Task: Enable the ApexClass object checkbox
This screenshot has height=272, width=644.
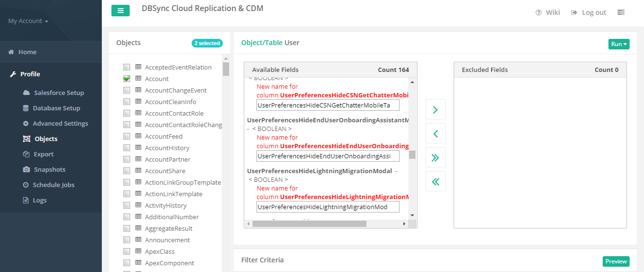Action: pyautogui.click(x=127, y=251)
